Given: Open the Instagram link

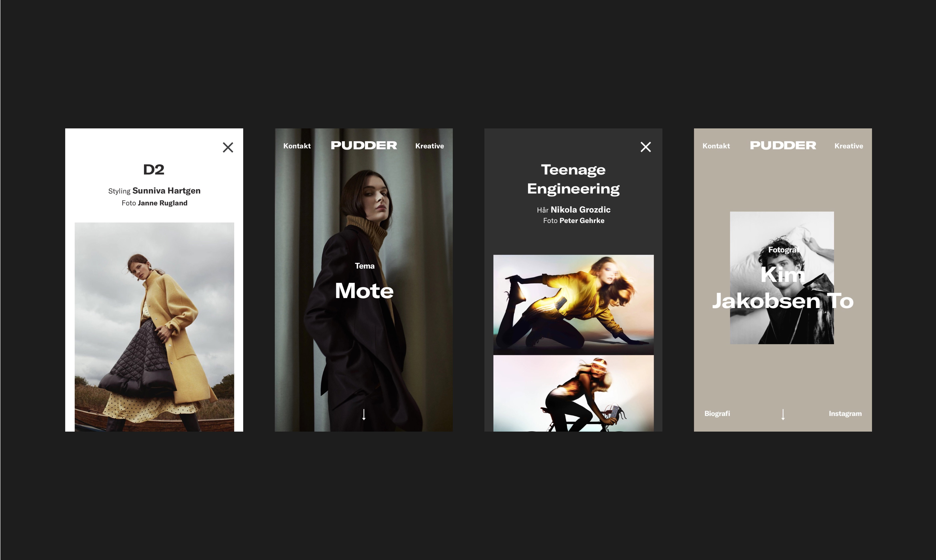Looking at the screenshot, I should [x=845, y=414].
